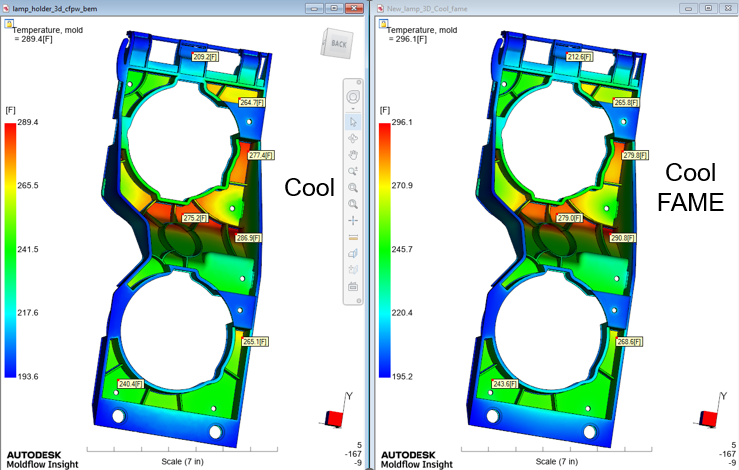Toggle the lock icon in left window
The height and width of the screenshot is (470, 739).
click(x=9, y=24)
